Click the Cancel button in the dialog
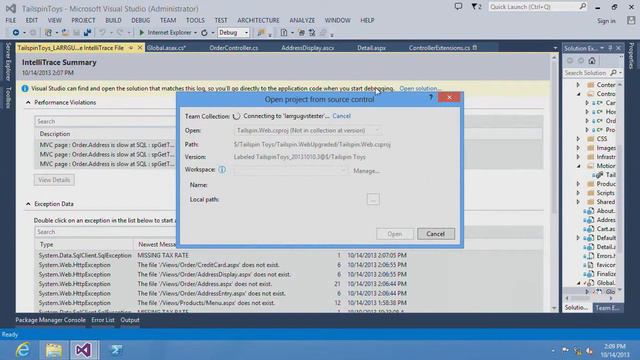Viewport: 640px width, 360px height. pyautogui.click(x=436, y=234)
